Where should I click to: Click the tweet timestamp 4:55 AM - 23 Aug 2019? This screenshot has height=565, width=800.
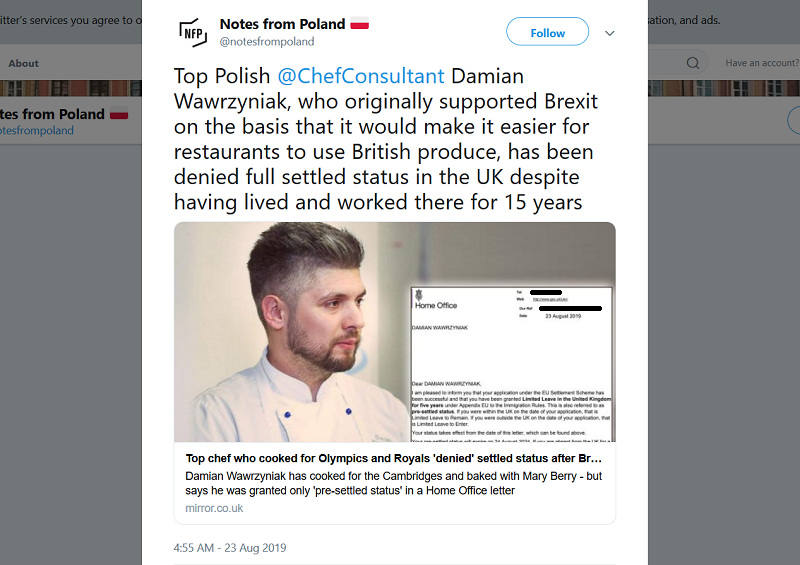[x=230, y=548]
